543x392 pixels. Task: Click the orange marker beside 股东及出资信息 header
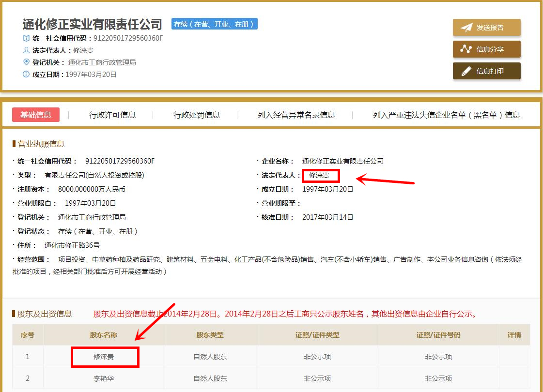pyautogui.click(x=15, y=313)
